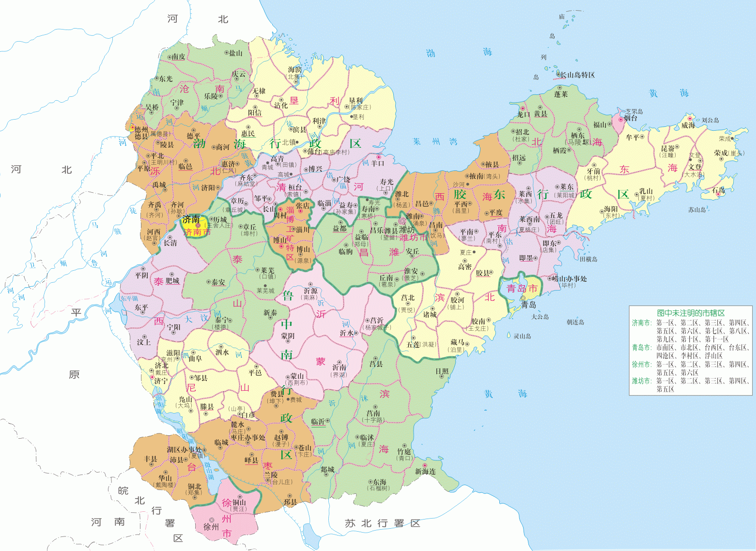The height and width of the screenshot is (551, 756).
Task: Click the 德州 city label
Action: click(x=141, y=129)
